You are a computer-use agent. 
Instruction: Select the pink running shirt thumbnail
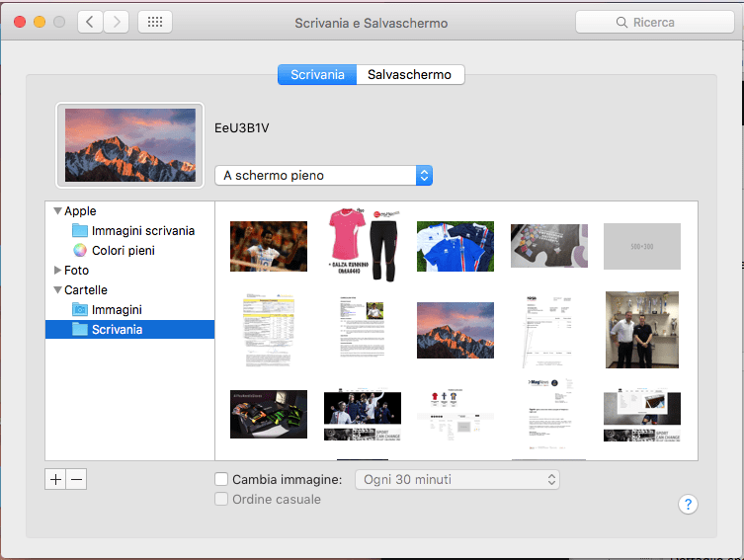[362, 245]
